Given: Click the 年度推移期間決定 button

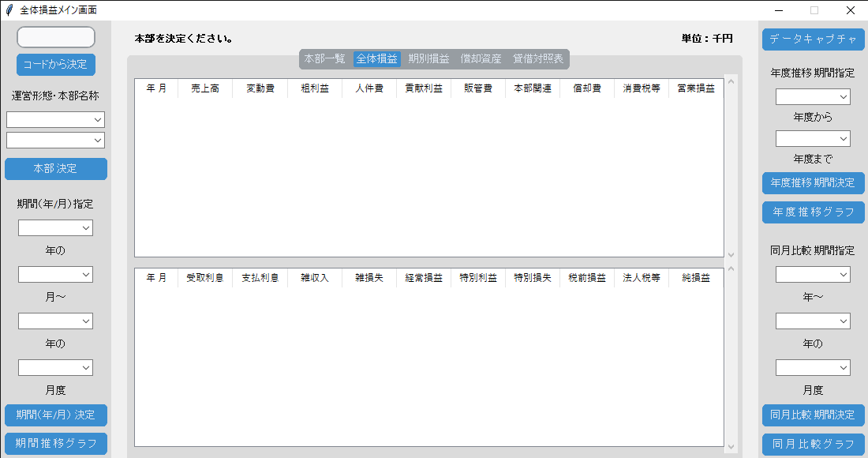Looking at the screenshot, I should click(813, 183).
